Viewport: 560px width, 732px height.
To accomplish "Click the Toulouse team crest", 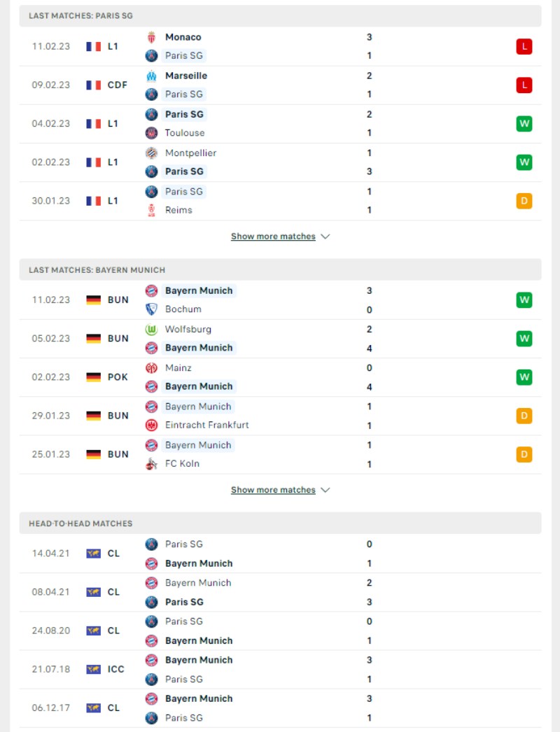I will [x=151, y=133].
